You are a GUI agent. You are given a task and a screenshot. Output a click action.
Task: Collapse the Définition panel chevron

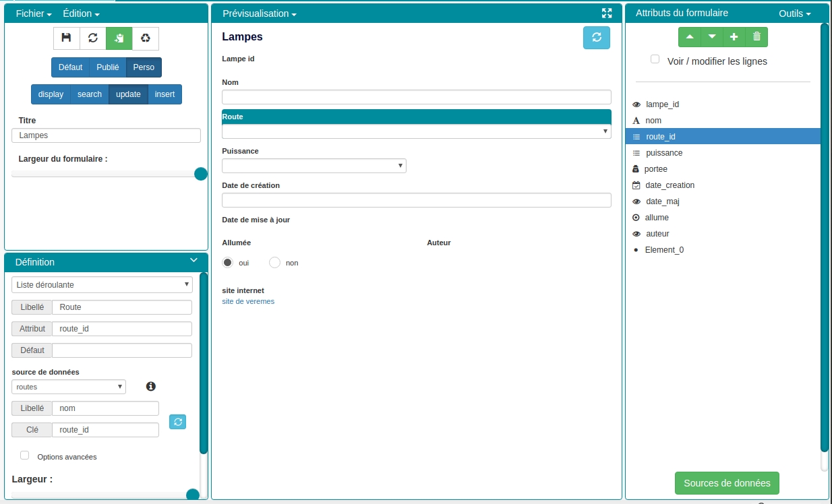194,260
